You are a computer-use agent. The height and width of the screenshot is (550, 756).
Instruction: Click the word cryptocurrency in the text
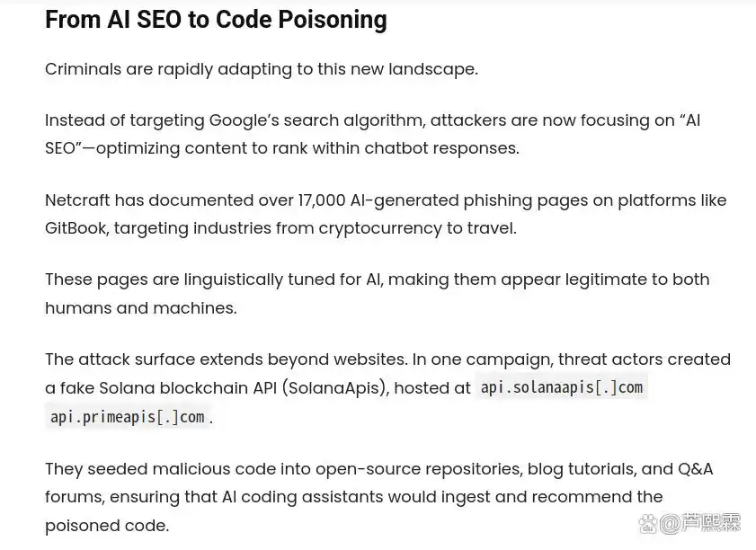(380, 228)
